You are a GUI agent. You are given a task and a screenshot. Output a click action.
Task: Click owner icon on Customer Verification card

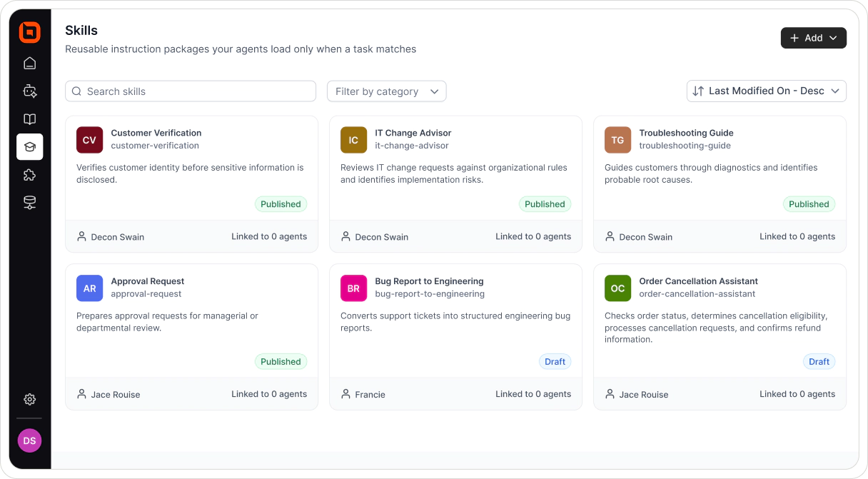pyautogui.click(x=82, y=236)
